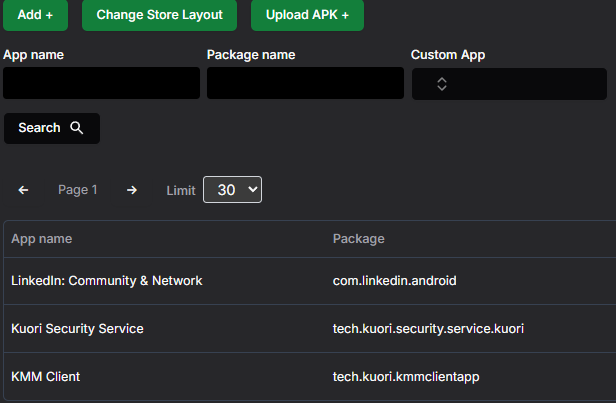The height and width of the screenshot is (403, 616).
Task: Open the Limit 30 dropdown
Action: pos(233,190)
